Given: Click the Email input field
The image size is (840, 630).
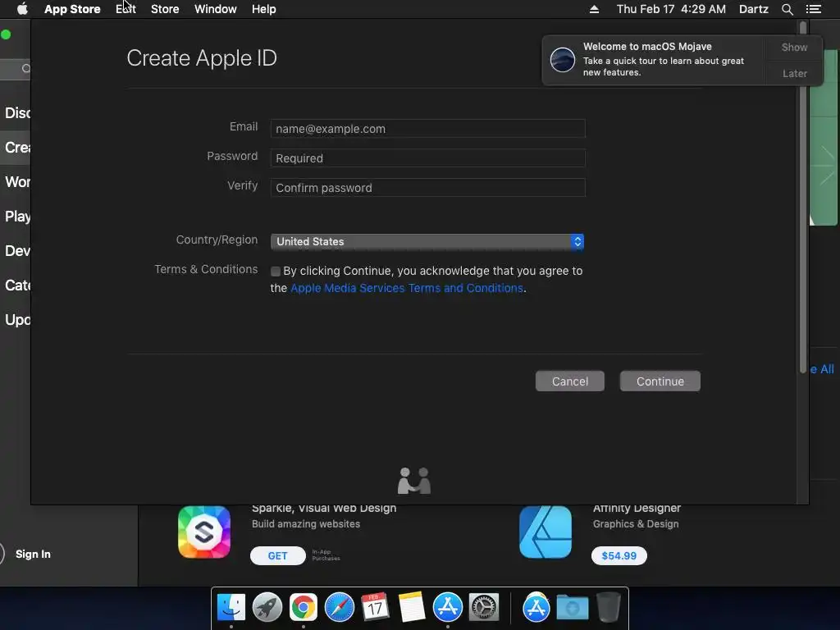Looking at the screenshot, I should pyautogui.click(x=427, y=129).
